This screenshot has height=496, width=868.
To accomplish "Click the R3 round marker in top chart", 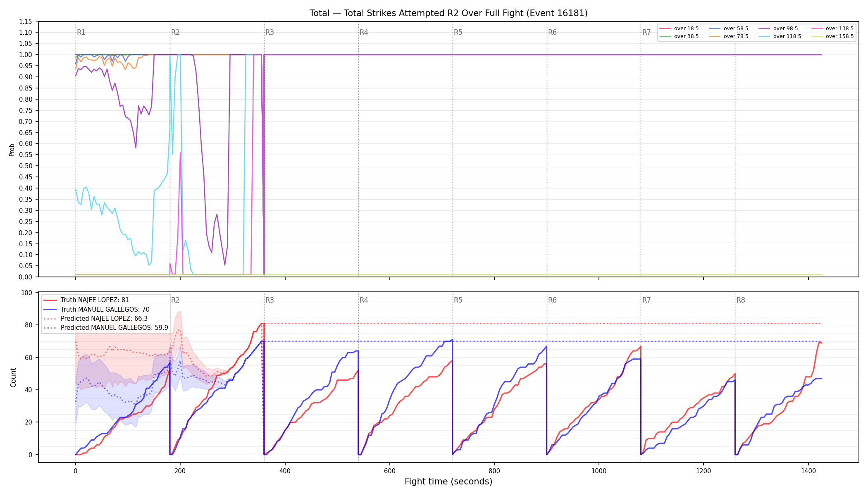I will [x=269, y=32].
